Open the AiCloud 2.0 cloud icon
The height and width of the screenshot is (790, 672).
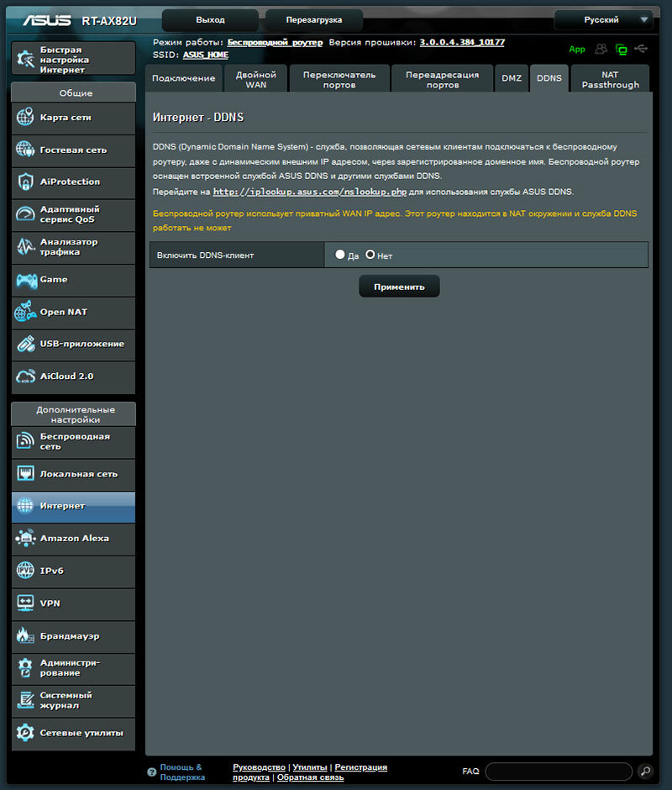(25, 377)
